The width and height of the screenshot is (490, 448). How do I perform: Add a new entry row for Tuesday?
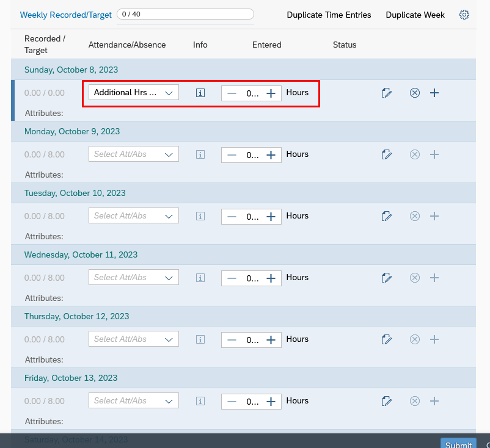coord(434,215)
